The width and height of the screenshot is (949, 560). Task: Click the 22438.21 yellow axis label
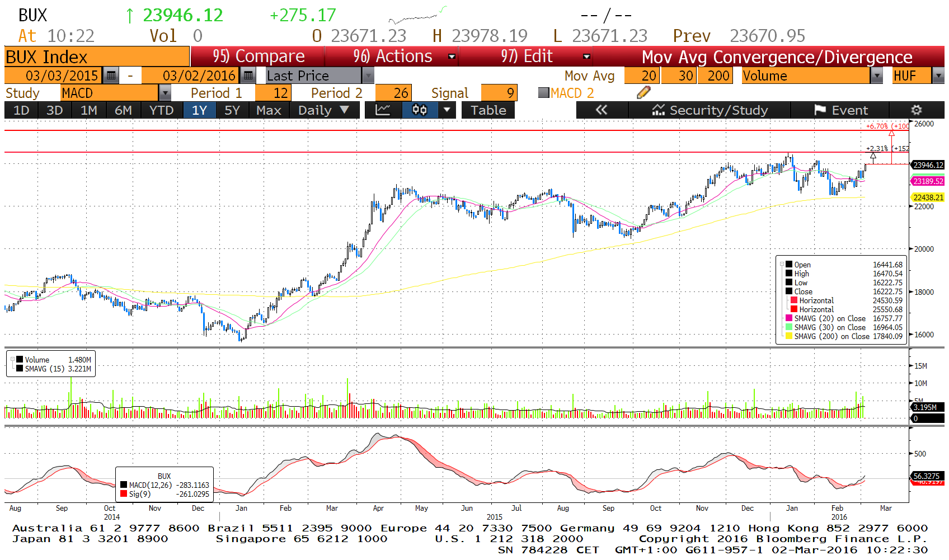(x=928, y=197)
